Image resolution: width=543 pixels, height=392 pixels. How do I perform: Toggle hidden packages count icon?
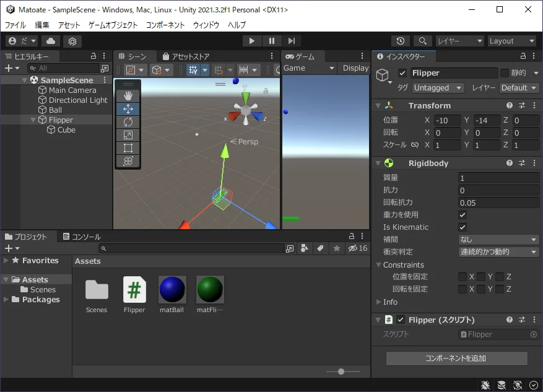click(x=358, y=248)
